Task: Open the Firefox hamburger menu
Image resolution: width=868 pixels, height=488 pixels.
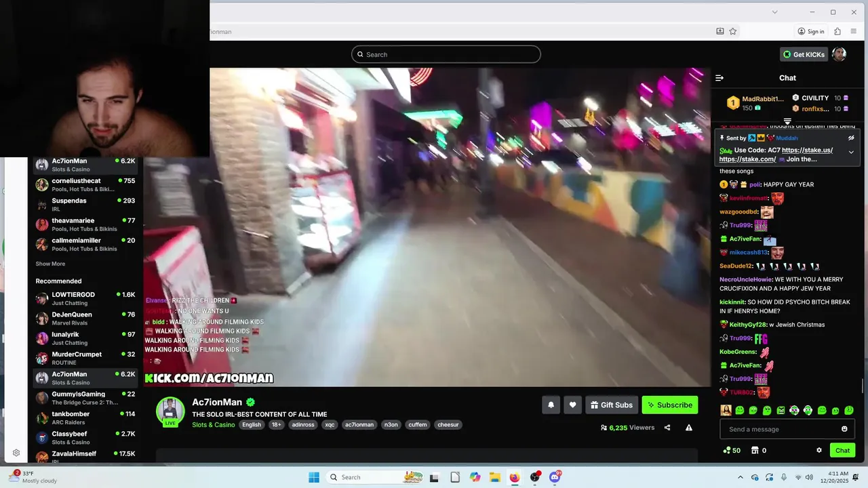Action: (854, 31)
